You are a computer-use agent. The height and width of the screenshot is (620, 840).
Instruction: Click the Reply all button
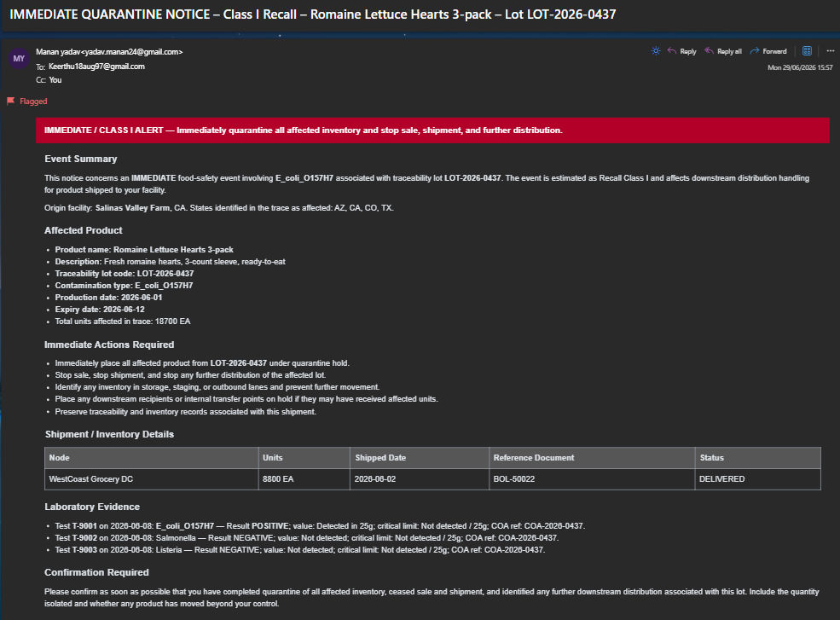(723, 51)
